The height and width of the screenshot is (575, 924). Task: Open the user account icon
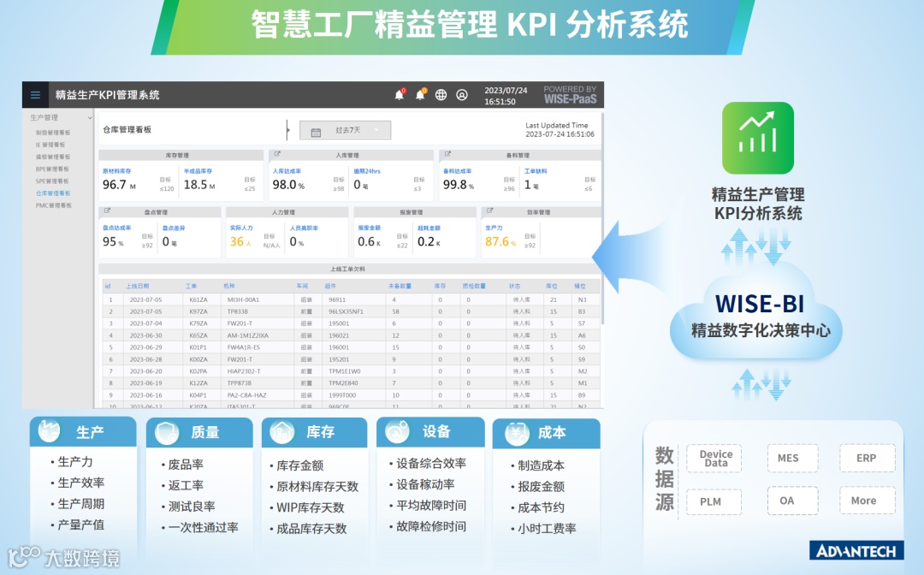click(462, 95)
